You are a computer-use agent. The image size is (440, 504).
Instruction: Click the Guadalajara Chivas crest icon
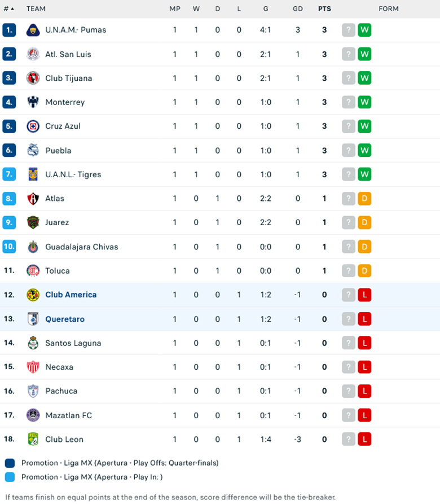pos(33,247)
